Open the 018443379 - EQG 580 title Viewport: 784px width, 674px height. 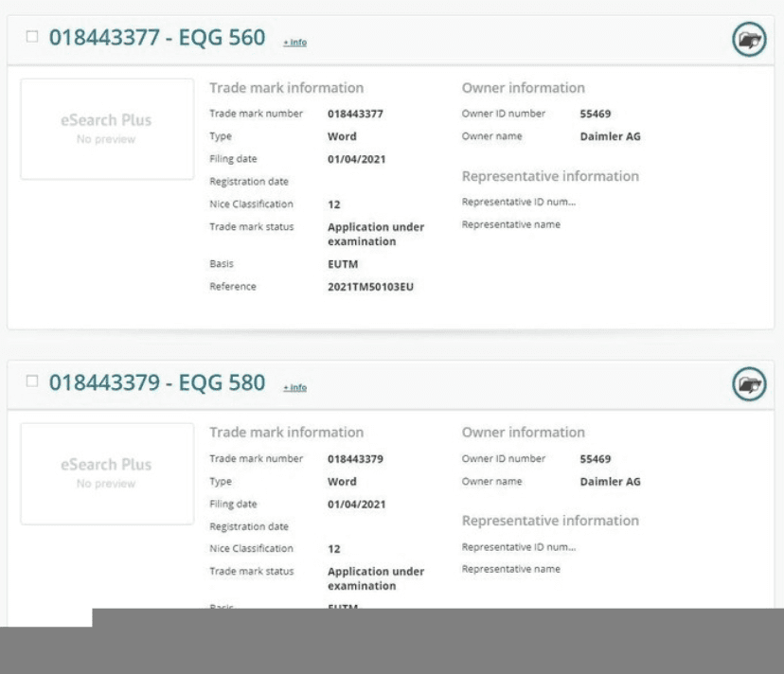point(157,382)
